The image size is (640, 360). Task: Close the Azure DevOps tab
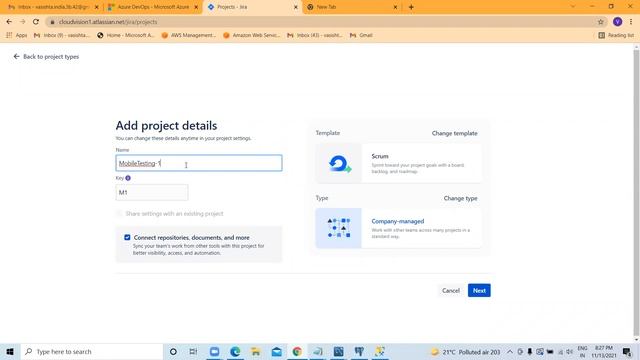click(x=196, y=7)
